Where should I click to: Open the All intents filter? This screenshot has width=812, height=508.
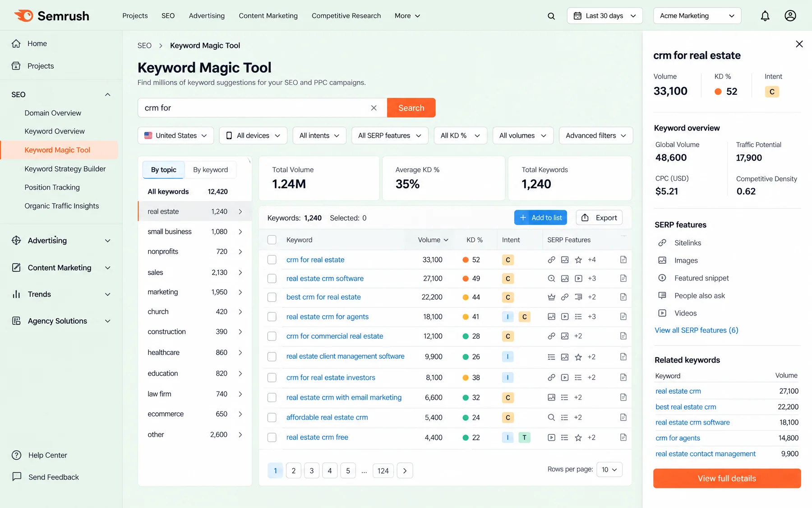point(319,135)
